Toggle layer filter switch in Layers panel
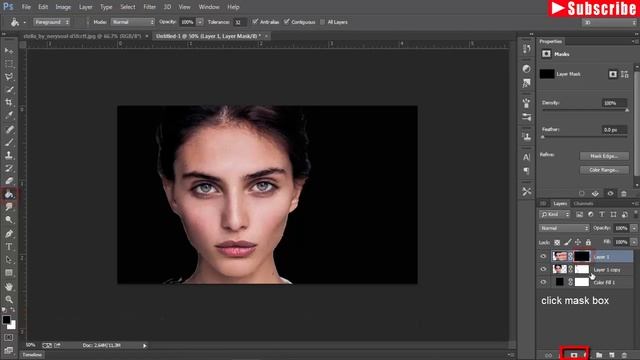640x360 pixels. click(636, 214)
